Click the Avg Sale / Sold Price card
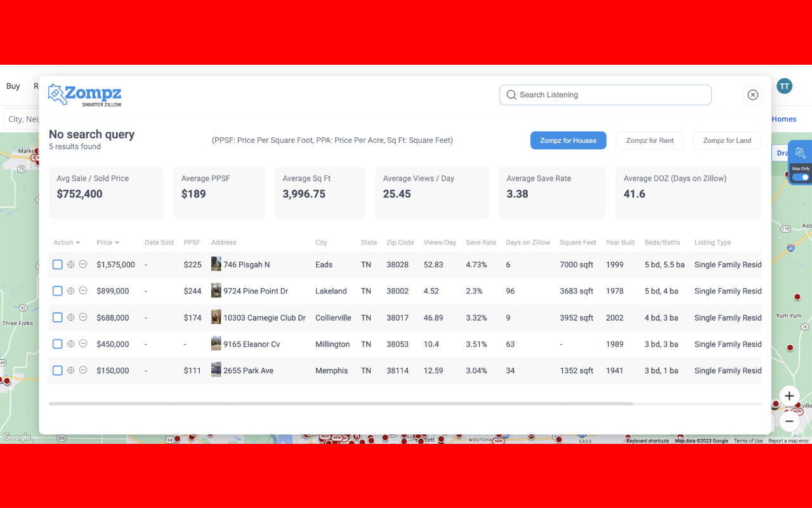812x508 pixels. point(106,193)
